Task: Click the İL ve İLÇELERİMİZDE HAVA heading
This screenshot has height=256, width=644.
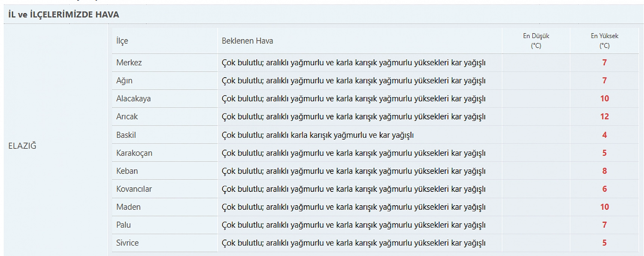Action: click(x=63, y=15)
